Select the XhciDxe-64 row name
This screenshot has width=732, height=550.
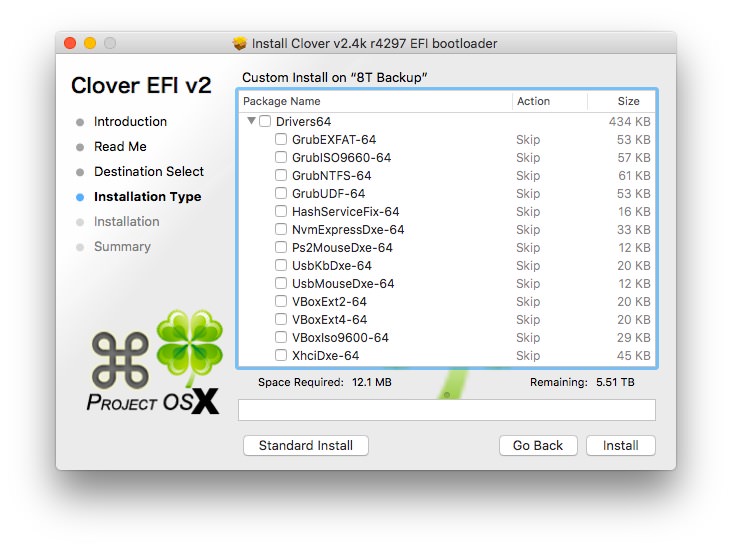pyautogui.click(x=326, y=356)
